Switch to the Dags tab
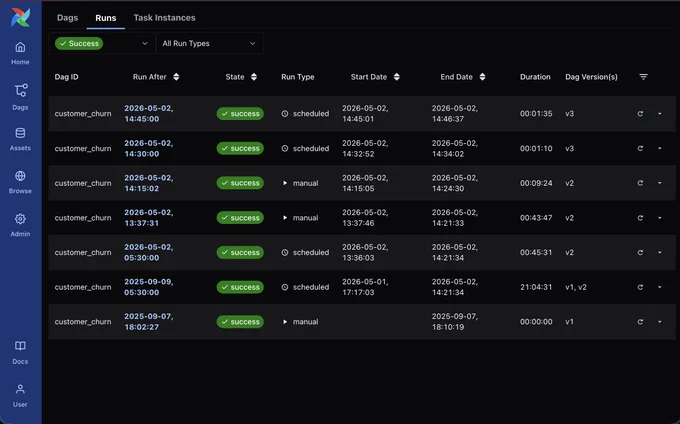The image size is (680, 424). point(67,18)
